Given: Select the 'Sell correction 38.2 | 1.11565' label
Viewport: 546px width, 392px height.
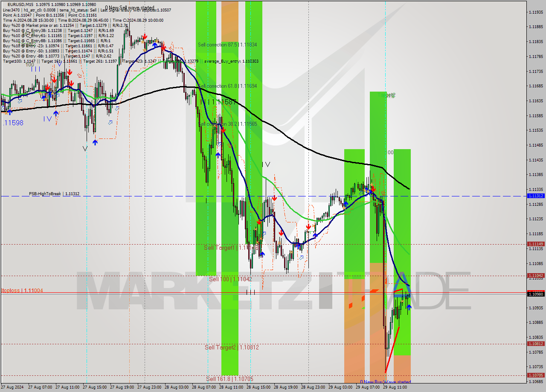Looking at the screenshot, I should [227, 124].
